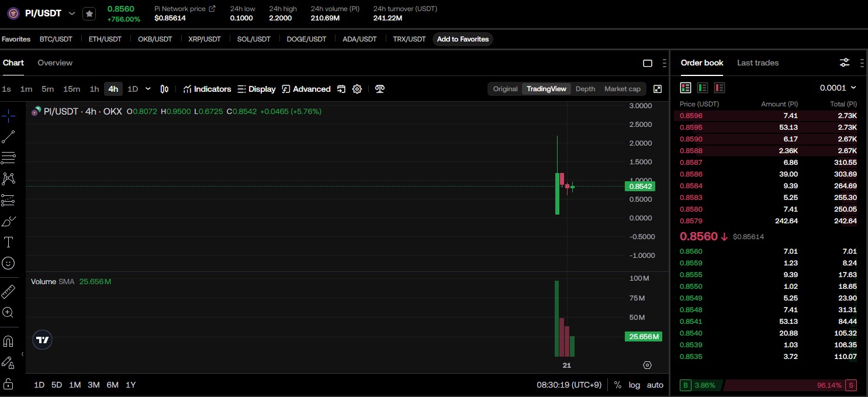Select the Chart tab
This screenshot has width=868, height=397.
click(x=13, y=63)
